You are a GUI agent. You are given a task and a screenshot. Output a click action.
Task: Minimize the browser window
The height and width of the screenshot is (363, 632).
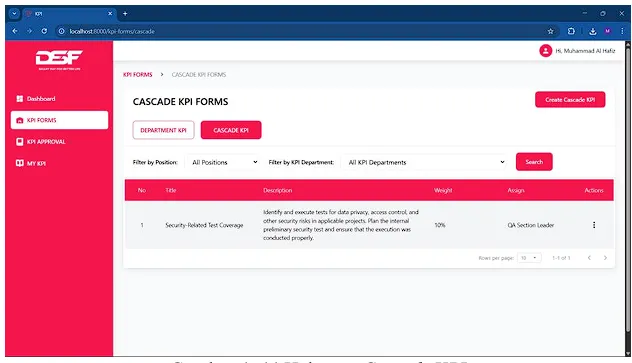[584, 13]
